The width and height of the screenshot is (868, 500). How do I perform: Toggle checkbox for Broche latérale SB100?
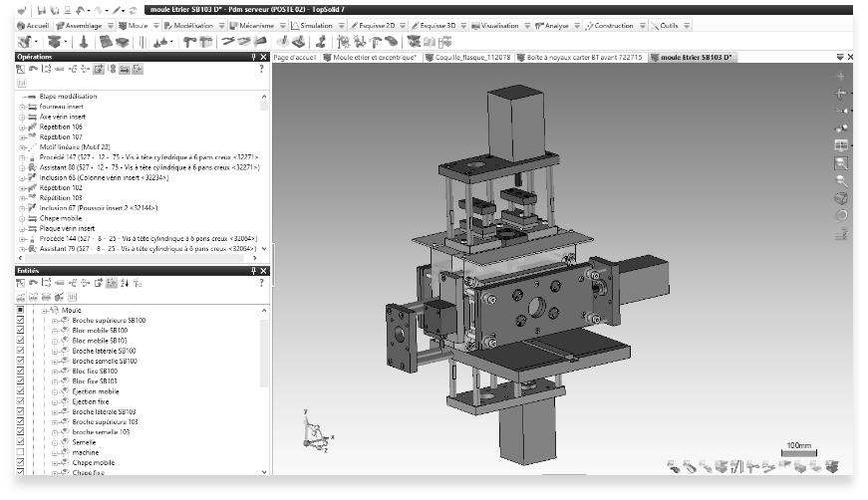click(x=21, y=351)
